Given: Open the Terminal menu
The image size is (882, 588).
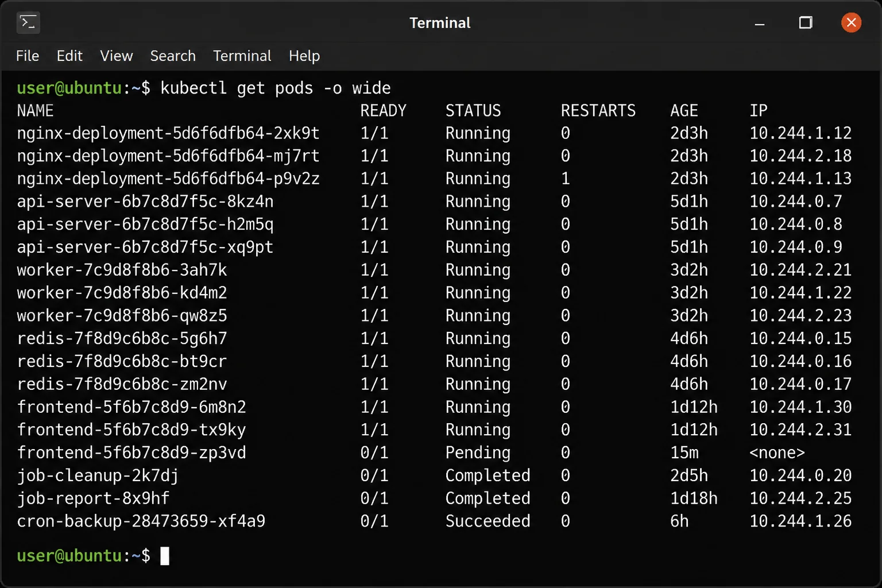Looking at the screenshot, I should (x=242, y=56).
